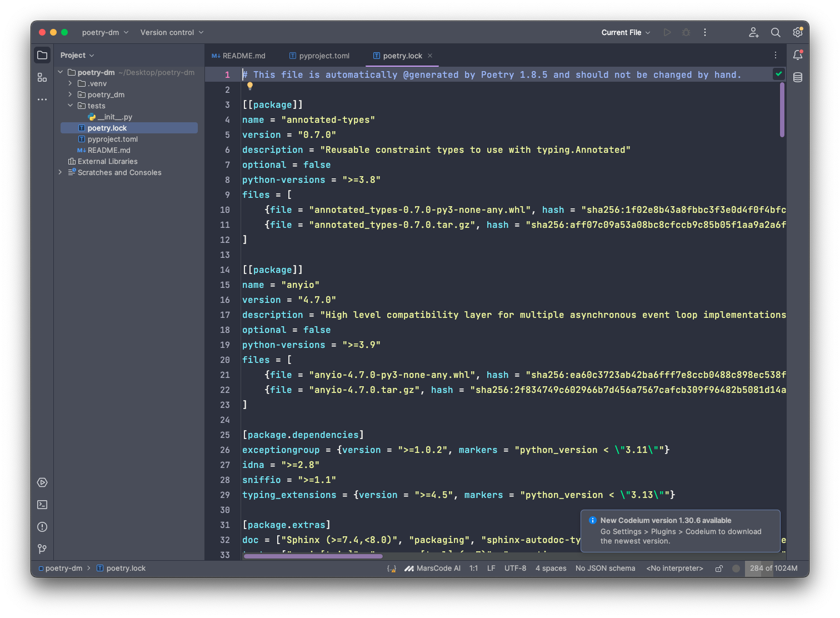Click the yellow intention lightbulb on line 2
Image resolution: width=840 pixels, height=618 pixels.
point(250,86)
